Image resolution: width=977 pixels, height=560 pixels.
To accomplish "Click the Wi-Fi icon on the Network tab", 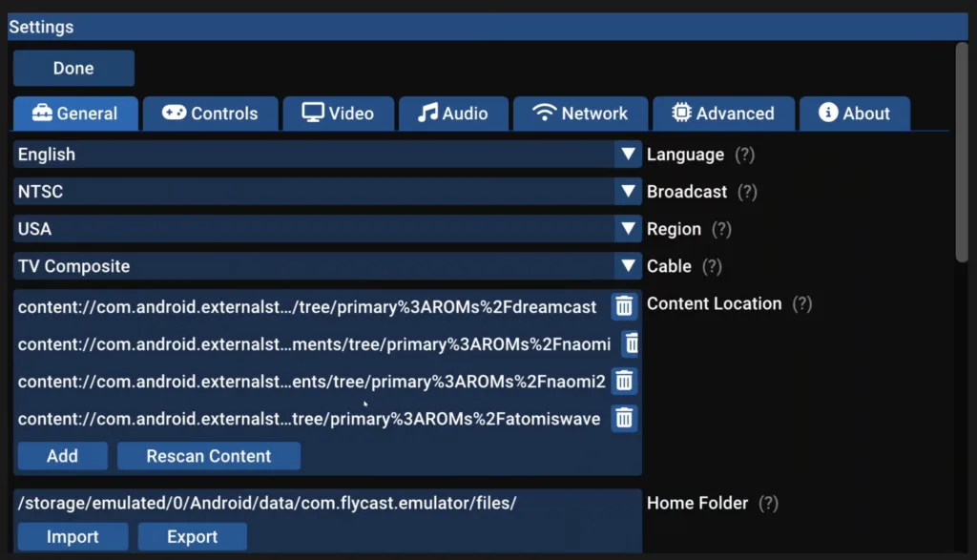I will pos(544,113).
